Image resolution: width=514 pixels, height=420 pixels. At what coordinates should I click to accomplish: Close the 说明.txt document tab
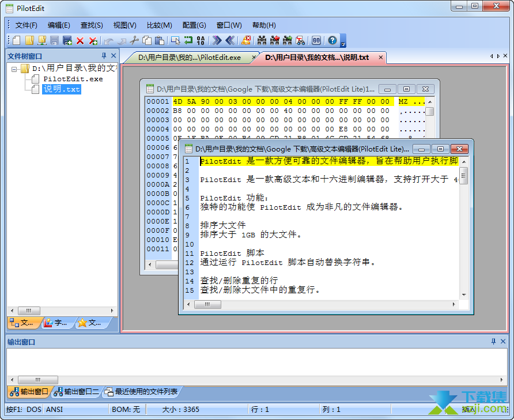(380, 58)
